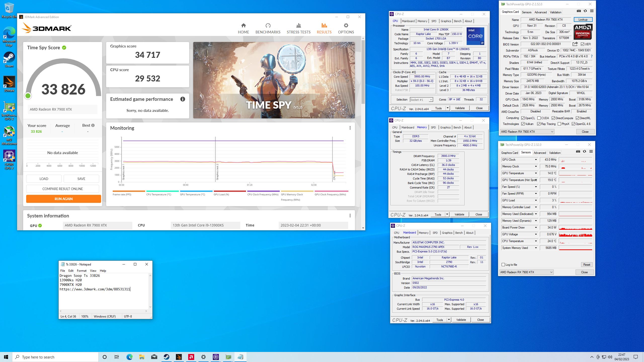The height and width of the screenshot is (362, 644).
Task: Open 3DMark STRESS TESTS section
Action: (299, 28)
